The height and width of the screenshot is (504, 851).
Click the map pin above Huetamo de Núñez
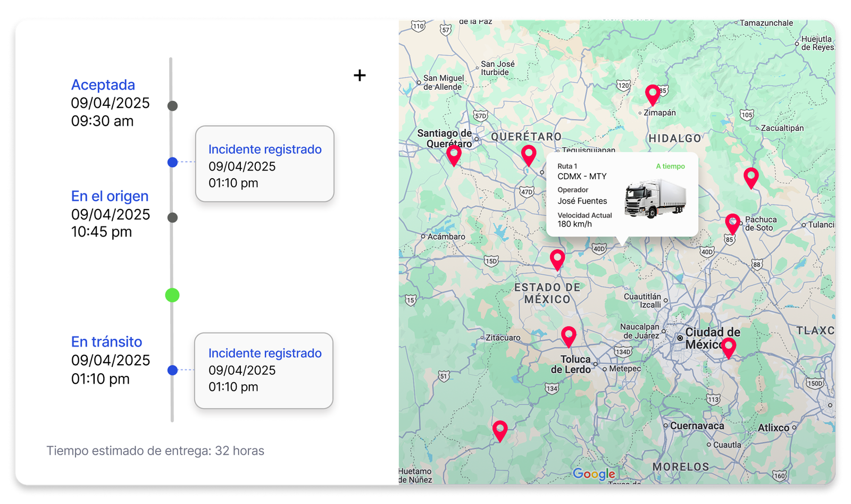tap(500, 432)
